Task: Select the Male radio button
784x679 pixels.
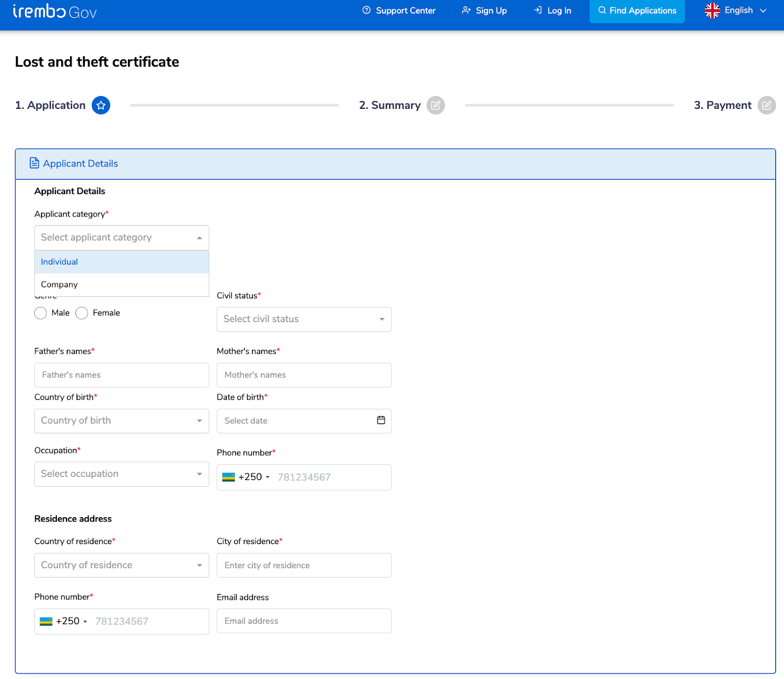Action: tap(41, 313)
